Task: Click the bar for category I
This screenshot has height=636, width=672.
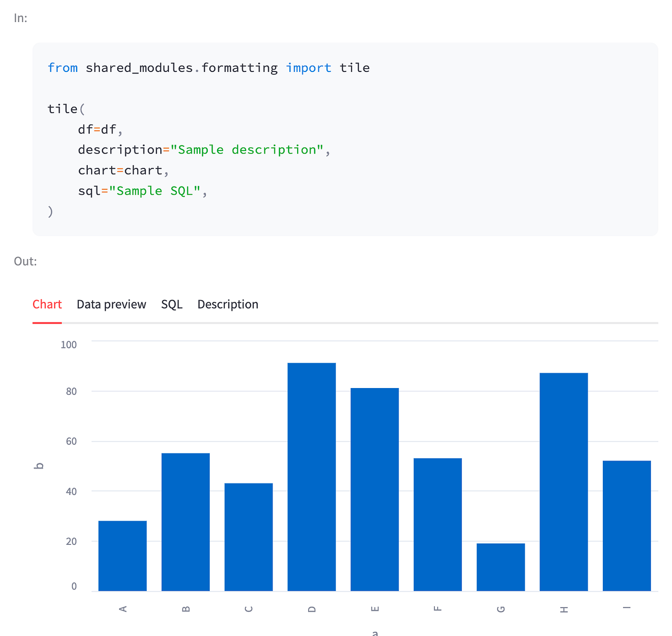Action: coord(626,526)
